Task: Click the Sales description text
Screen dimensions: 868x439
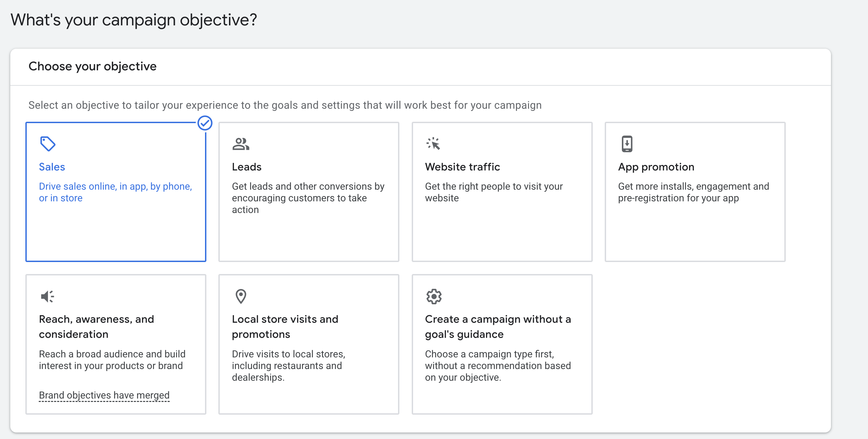Action: click(115, 192)
